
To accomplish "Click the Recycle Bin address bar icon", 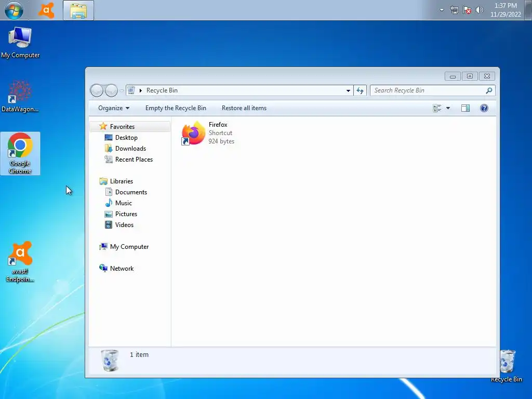I will [131, 90].
